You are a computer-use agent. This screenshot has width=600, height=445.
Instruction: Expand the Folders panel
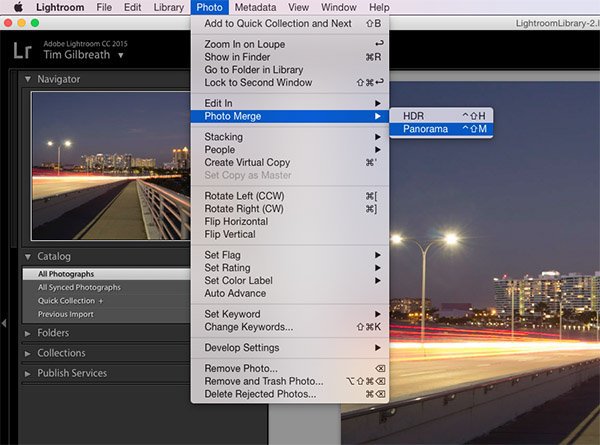[27, 333]
